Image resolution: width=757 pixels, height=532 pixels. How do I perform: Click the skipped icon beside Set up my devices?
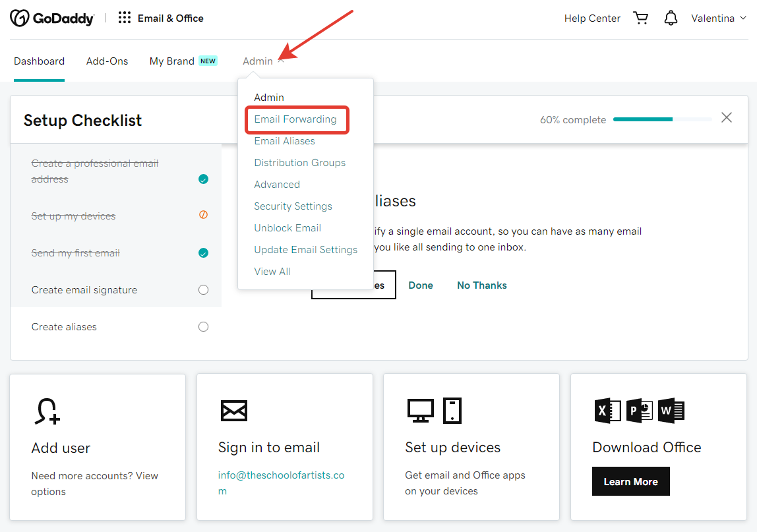coord(203,215)
